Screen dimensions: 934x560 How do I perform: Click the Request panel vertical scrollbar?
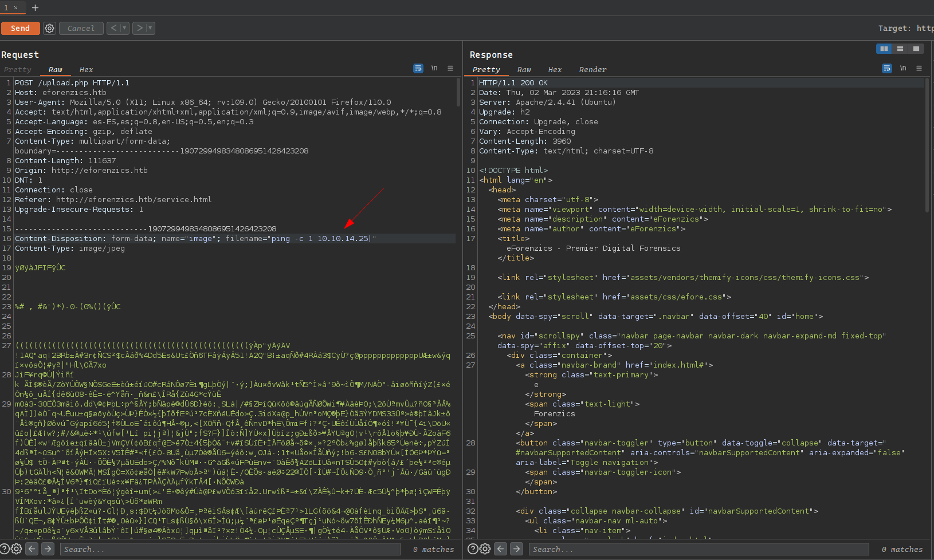pyautogui.click(x=458, y=92)
